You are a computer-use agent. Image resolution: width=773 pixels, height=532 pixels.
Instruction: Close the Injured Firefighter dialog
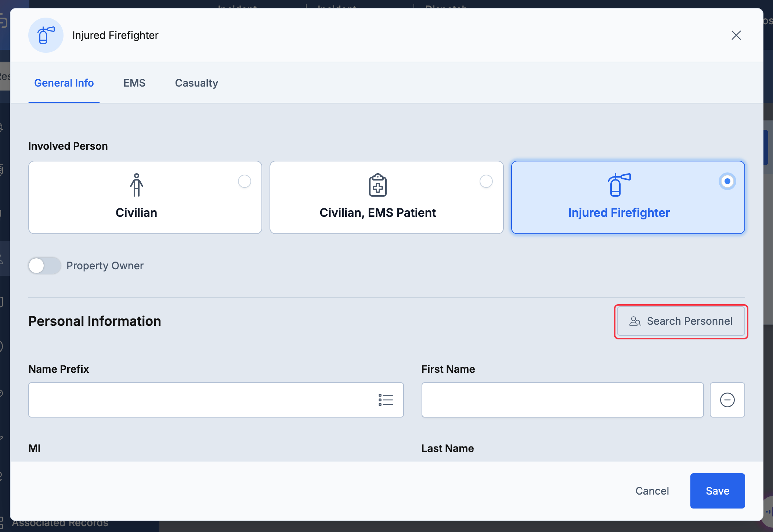pyautogui.click(x=736, y=35)
